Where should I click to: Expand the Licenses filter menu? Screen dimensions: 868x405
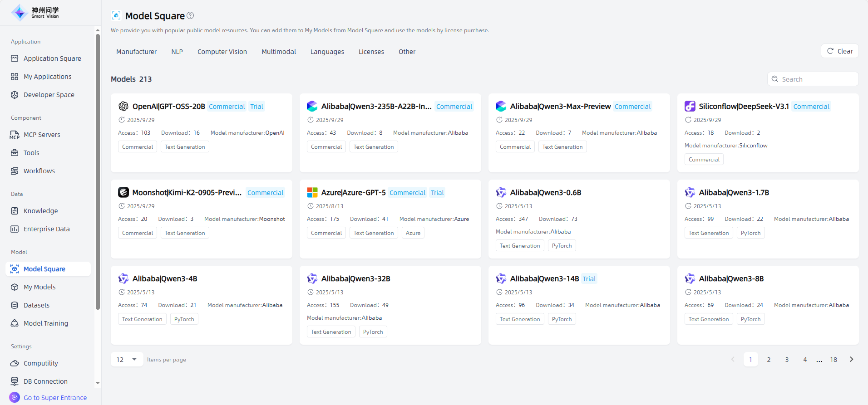tap(371, 52)
